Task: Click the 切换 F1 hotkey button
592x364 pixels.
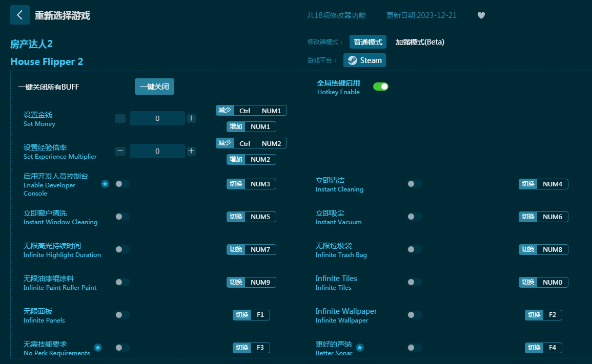Action: coord(251,315)
